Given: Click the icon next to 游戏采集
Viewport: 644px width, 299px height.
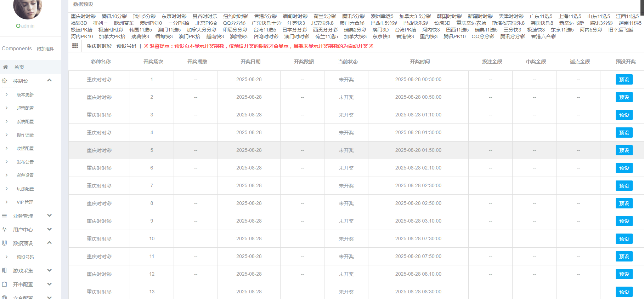Looking at the screenshot, I should [x=4, y=270].
